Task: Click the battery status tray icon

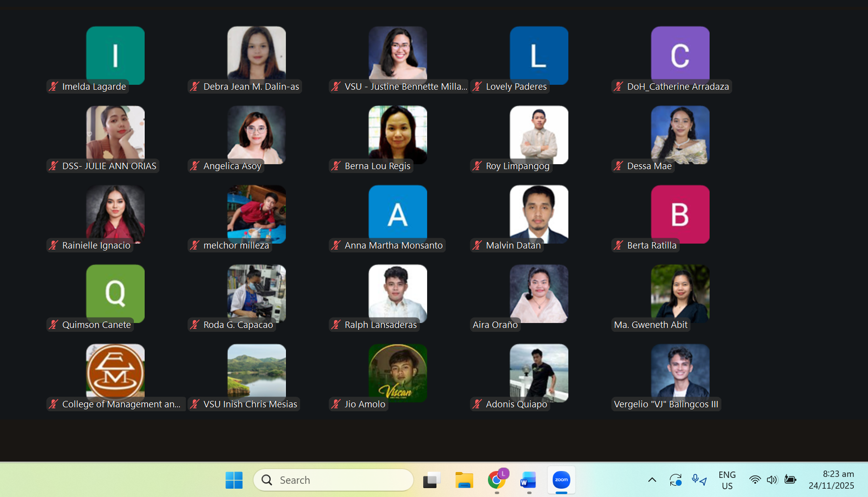Action: [790, 480]
